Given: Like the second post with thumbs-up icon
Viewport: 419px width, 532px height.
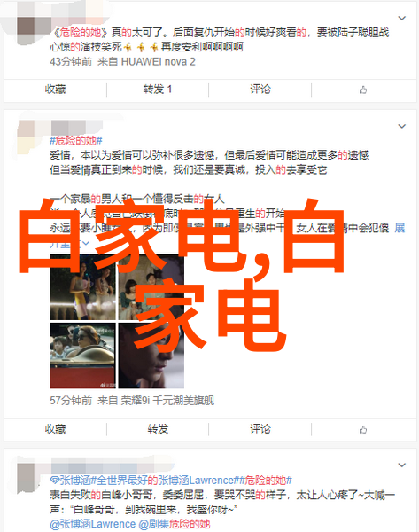Looking at the screenshot, I should click(x=363, y=429).
